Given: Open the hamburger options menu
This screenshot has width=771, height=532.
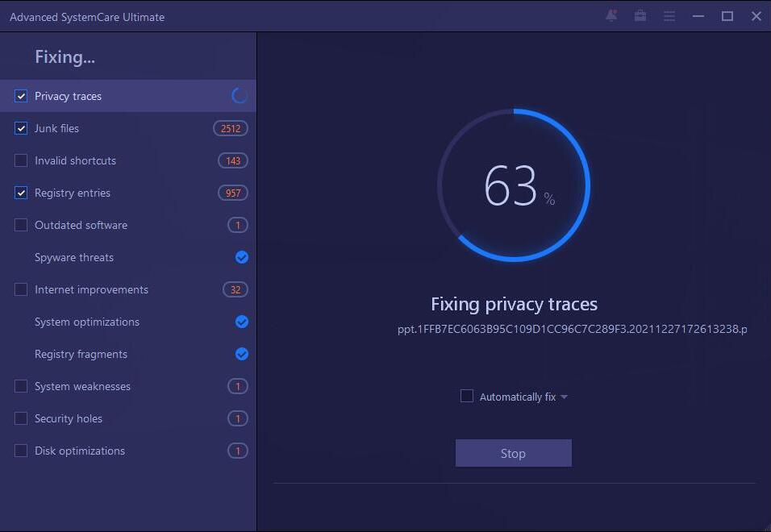Looking at the screenshot, I should click(x=669, y=17).
